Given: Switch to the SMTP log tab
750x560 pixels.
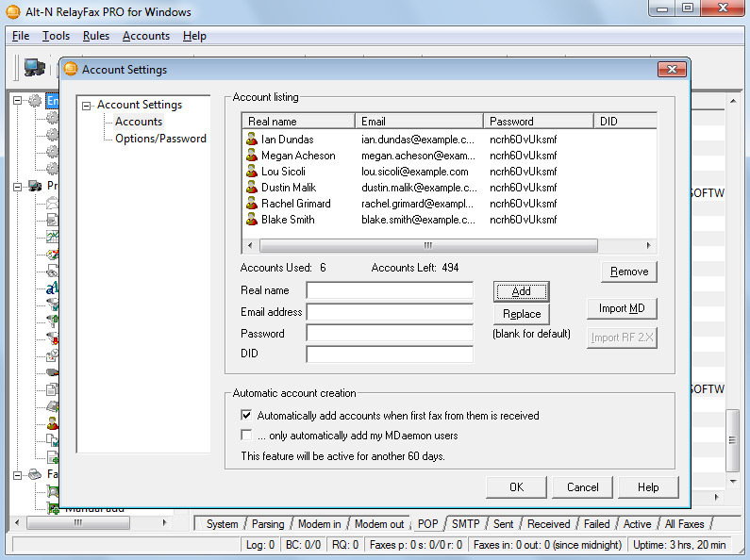Looking at the screenshot, I should (465, 524).
